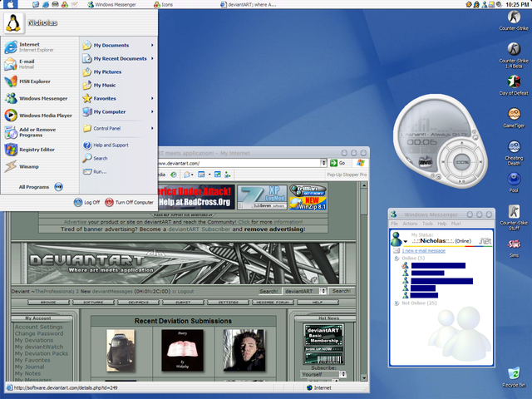Collapse the Online (5) contact group
Viewport: 532px width, 399px height.
point(397,259)
